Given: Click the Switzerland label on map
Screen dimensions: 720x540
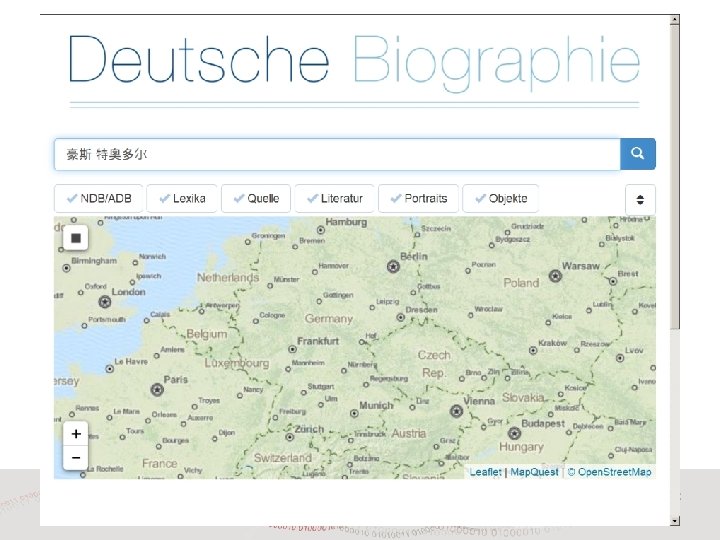Looking at the screenshot, I should (x=283, y=458).
